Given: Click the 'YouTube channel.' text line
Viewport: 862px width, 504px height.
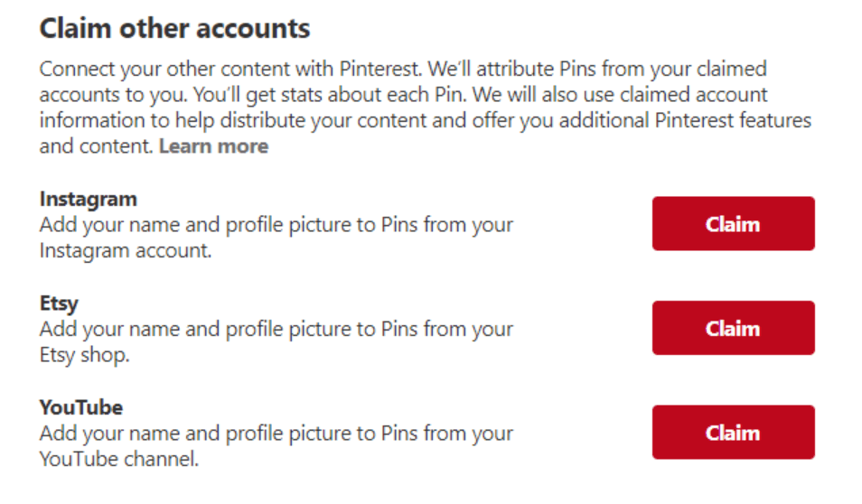Looking at the screenshot, I should [x=118, y=459].
